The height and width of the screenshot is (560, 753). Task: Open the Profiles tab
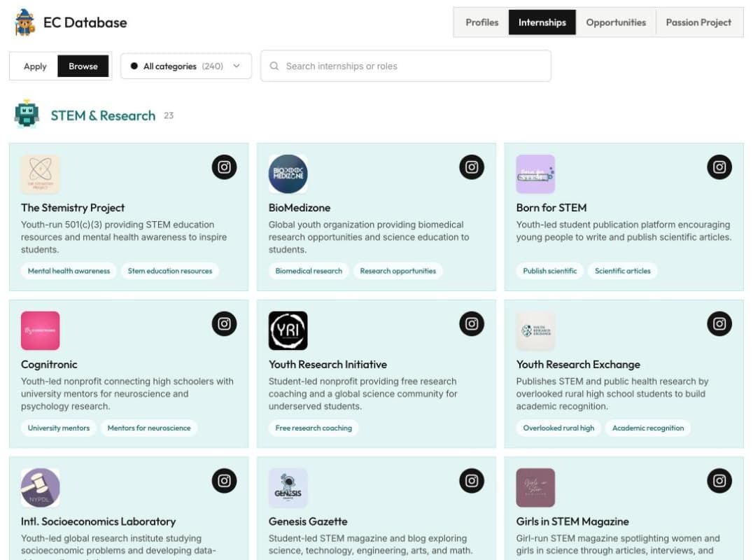(481, 22)
